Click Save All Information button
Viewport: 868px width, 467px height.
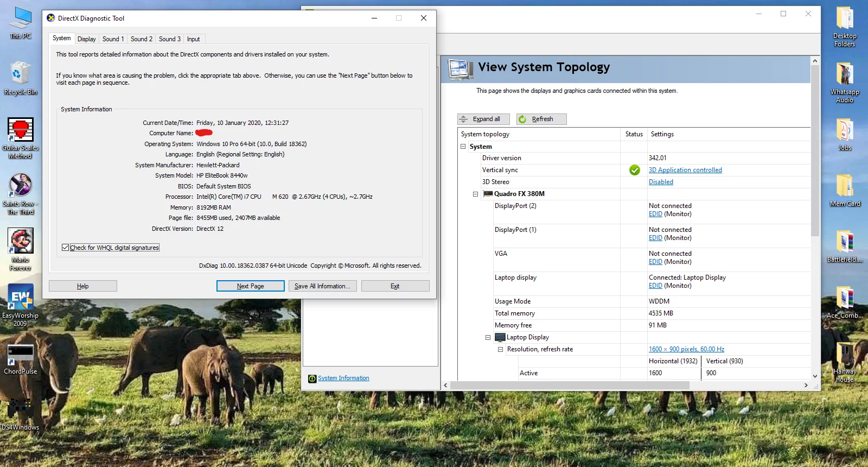322,286
